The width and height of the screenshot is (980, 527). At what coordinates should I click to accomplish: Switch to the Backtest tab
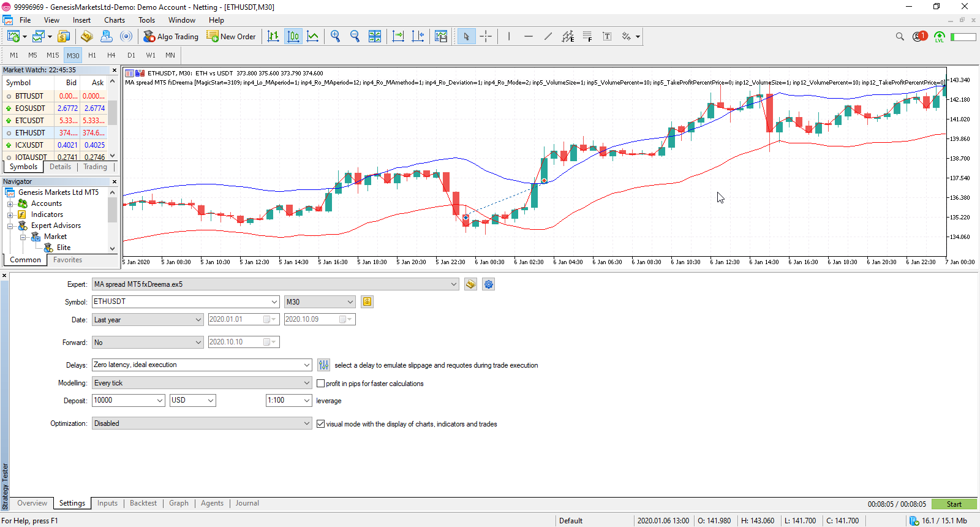coord(143,503)
